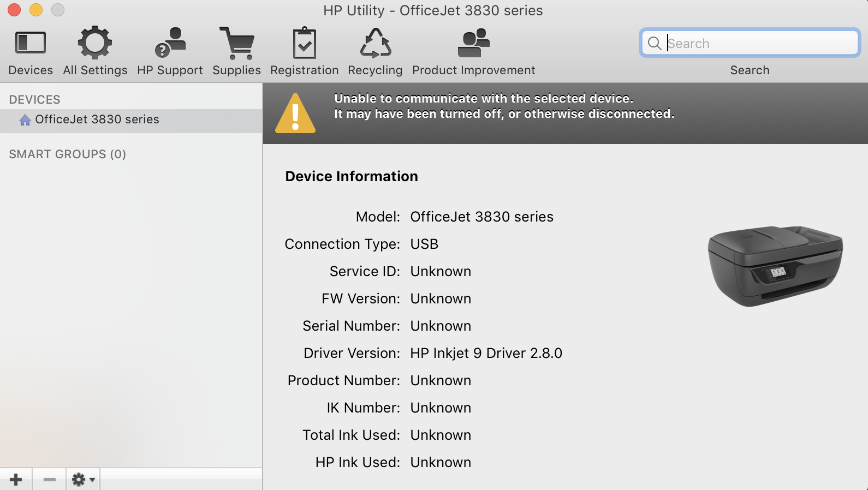Click the DEVICES section header
This screenshot has height=490, width=868.
pyautogui.click(x=34, y=100)
